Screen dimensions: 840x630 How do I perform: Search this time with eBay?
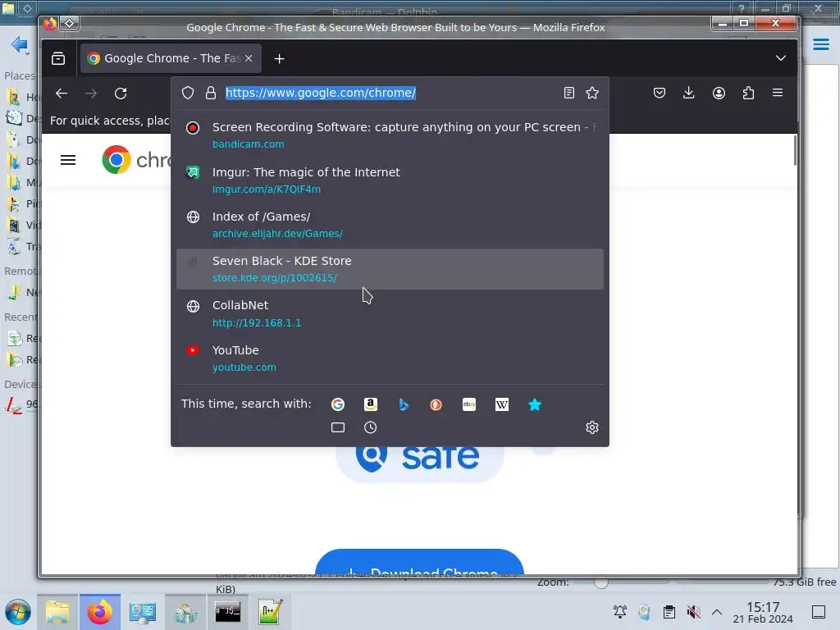(469, 404)
